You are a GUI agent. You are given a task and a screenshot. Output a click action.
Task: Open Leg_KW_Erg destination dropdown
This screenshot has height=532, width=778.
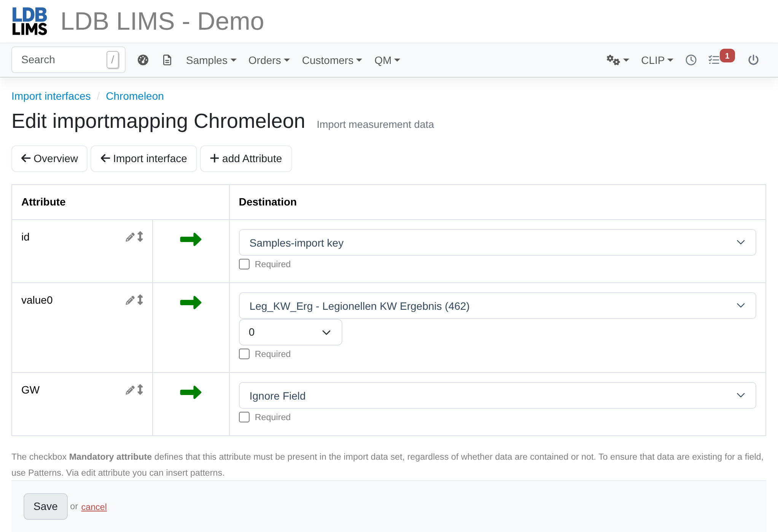pyautogui.click(x=497, y=306)
